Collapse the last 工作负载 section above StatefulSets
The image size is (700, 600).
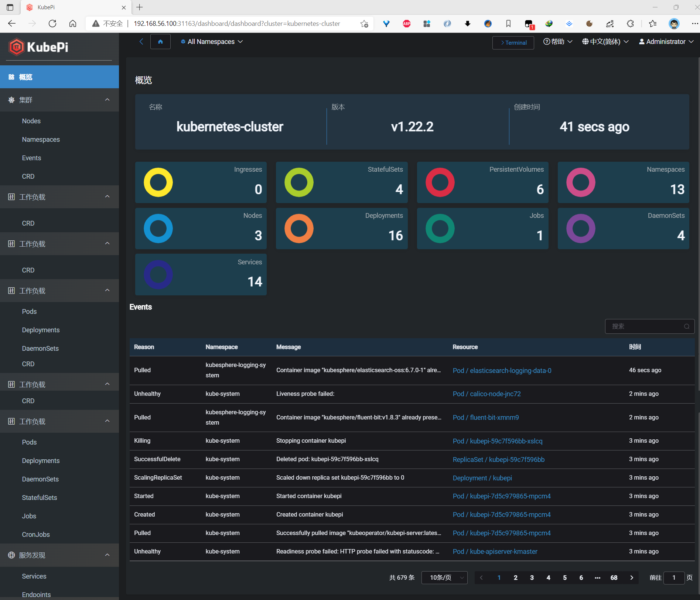tap(59, 421)
